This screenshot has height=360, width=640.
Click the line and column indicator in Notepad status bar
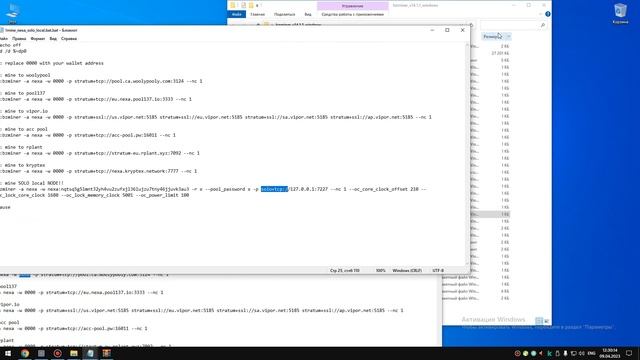click(344, 271)
